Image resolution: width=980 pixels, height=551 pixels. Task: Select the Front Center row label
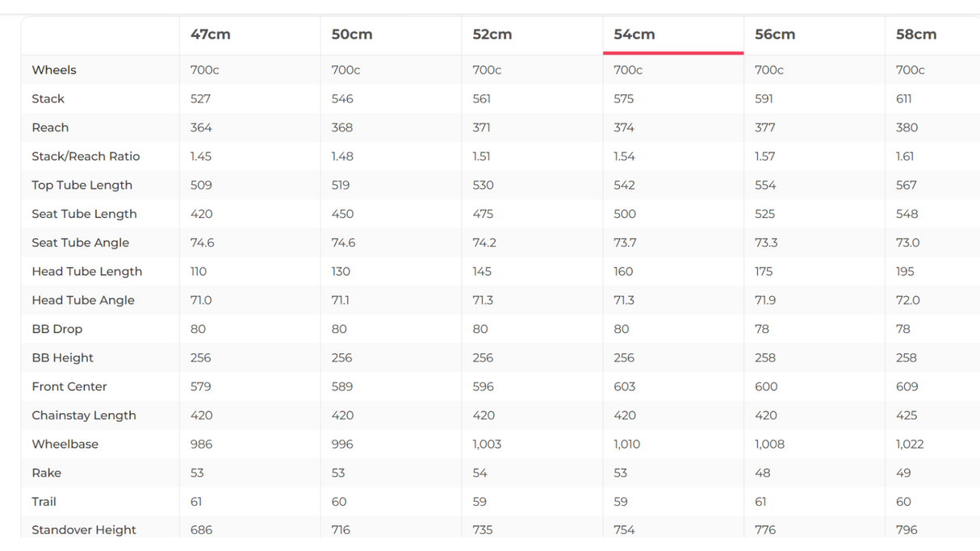[69, 386]
